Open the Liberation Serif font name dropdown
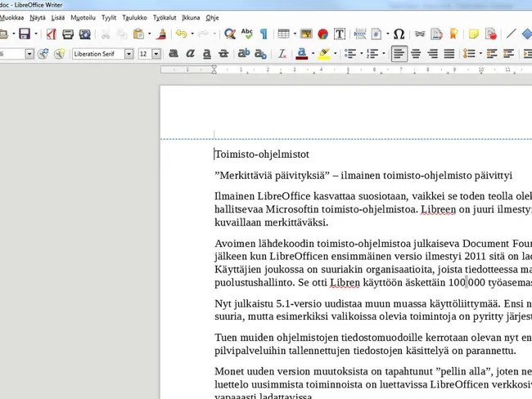Viewport: 532px width, 399px height. (129, 54)
